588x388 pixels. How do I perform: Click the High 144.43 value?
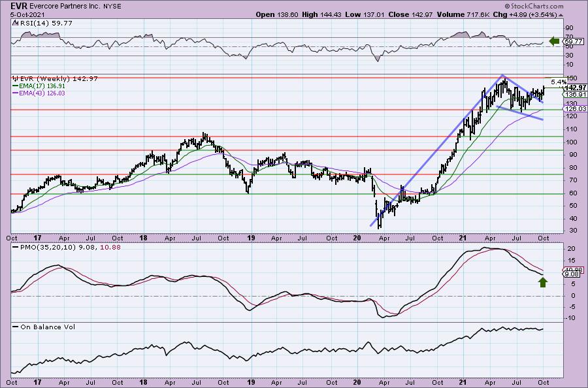click(321, 14)
